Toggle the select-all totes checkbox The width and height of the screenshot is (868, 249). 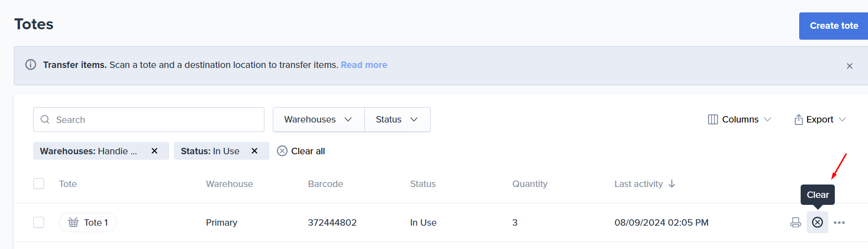39,184
